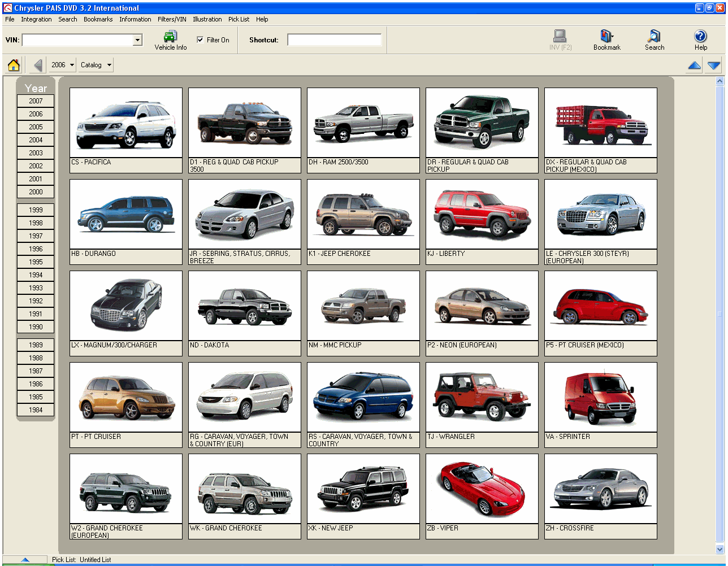Screen dimensions: 728x566
Task: Select the CS - Pacifica vehicle thumbnail
Action: point(126,123)
